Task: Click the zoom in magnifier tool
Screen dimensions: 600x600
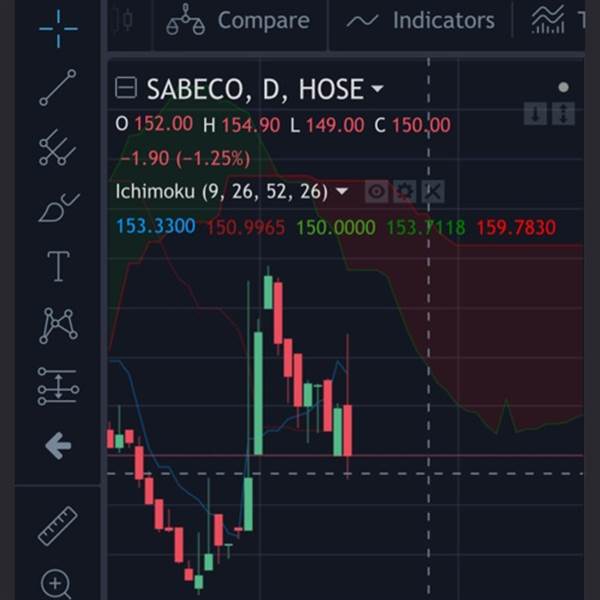Action: pyautogui.click(x=56, y=584)
